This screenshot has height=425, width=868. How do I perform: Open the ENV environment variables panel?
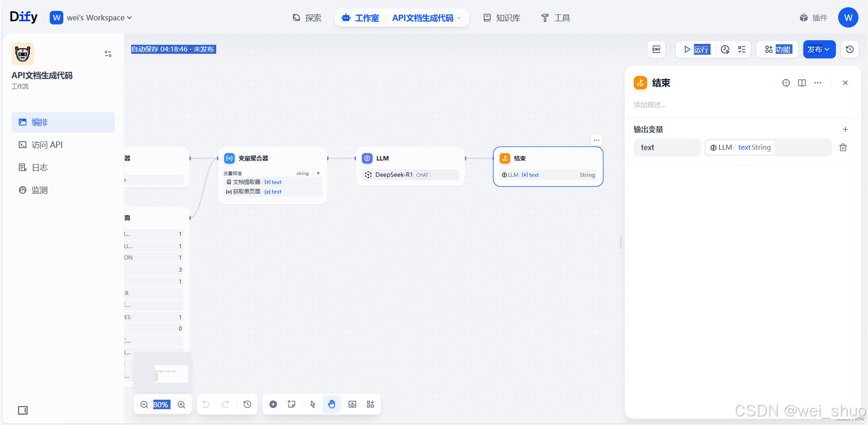656,49
